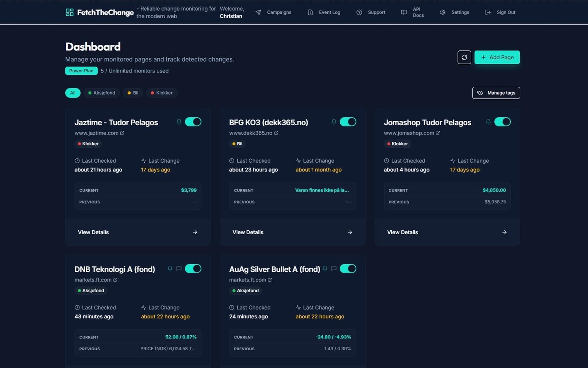Click the bell icon on Jomashop Tudor Pelagos
The height and width of the screenshot is (368, 588).
[488, 122]
